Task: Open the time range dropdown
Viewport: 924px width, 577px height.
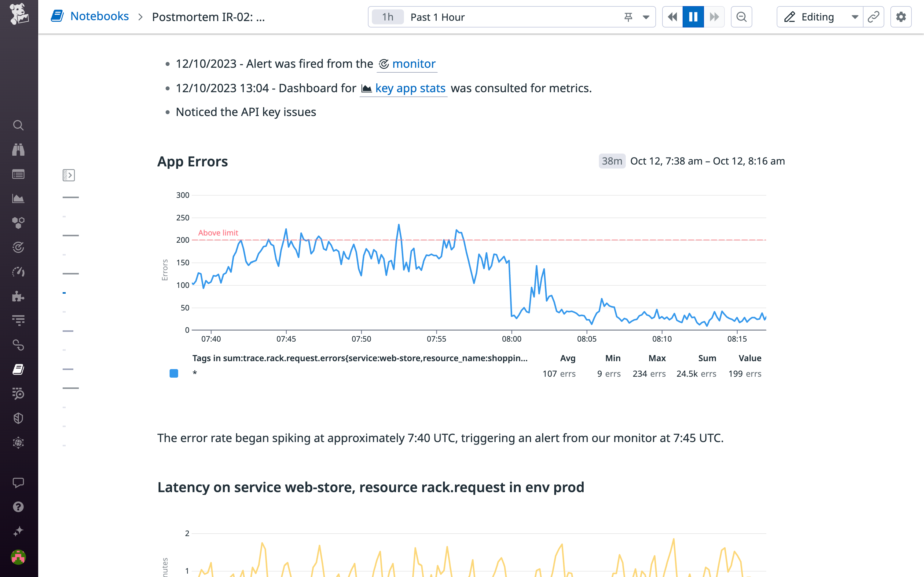Action: [x=646, y=17]
